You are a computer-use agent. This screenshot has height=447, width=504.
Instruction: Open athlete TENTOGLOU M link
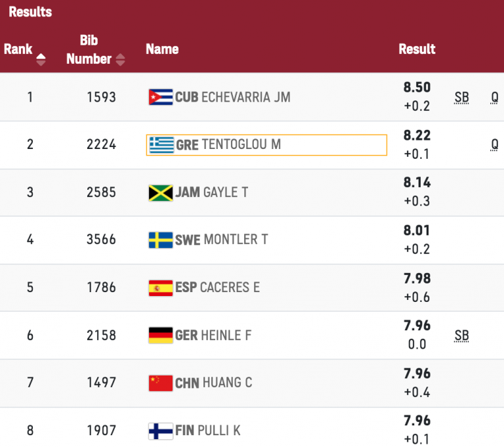tap(241, 144)
